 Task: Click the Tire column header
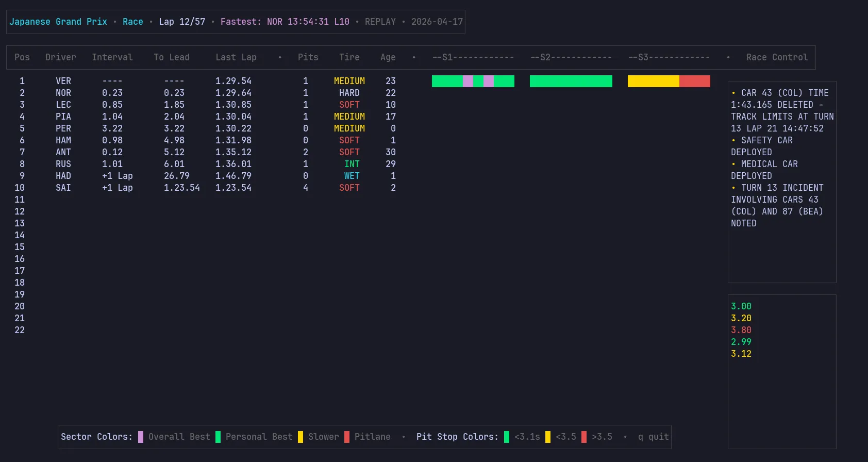click(x=349, y=57)
